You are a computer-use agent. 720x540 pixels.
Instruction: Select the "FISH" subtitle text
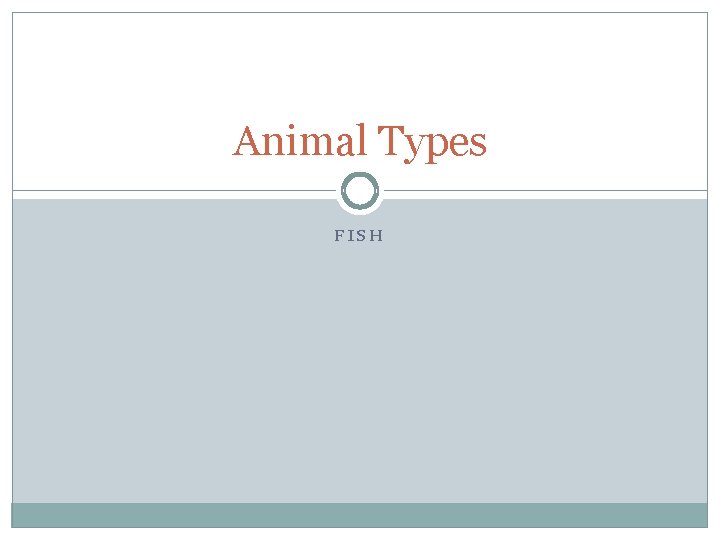tap(359, 236)
